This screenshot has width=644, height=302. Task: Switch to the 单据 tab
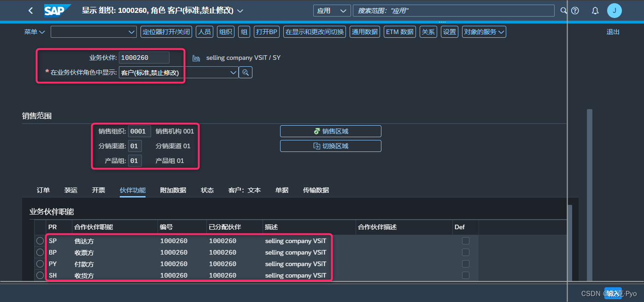point(282,190)
